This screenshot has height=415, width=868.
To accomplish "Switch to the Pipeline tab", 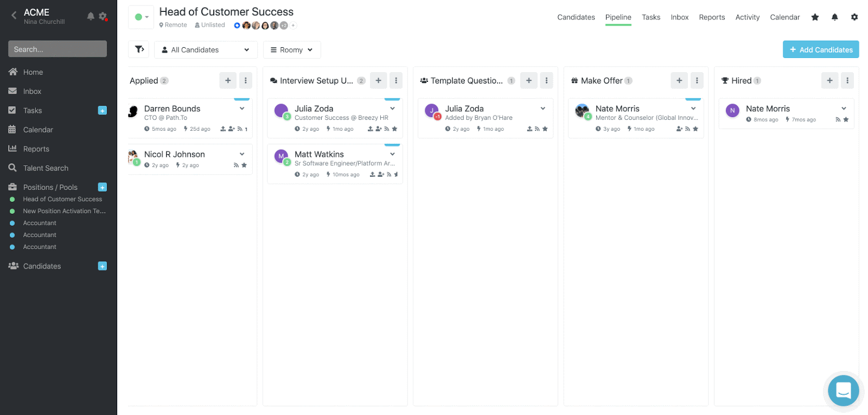I will pos(618,17).
